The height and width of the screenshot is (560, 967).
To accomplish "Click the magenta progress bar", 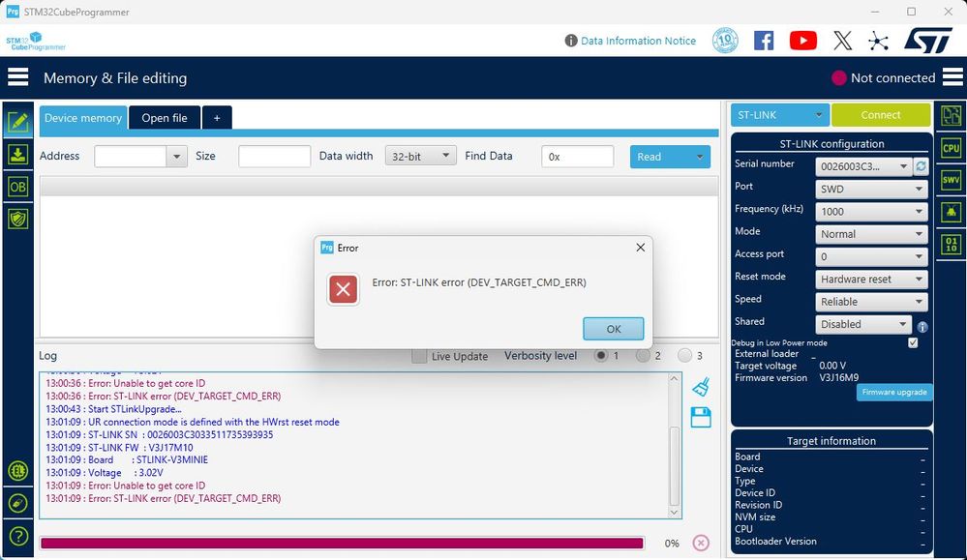I will 343,543.
